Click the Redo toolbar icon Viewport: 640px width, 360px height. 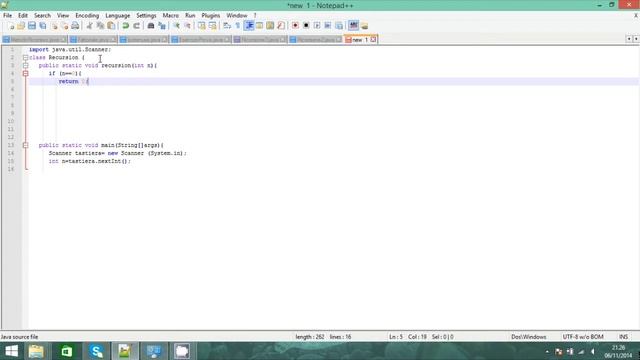[136, 26]
